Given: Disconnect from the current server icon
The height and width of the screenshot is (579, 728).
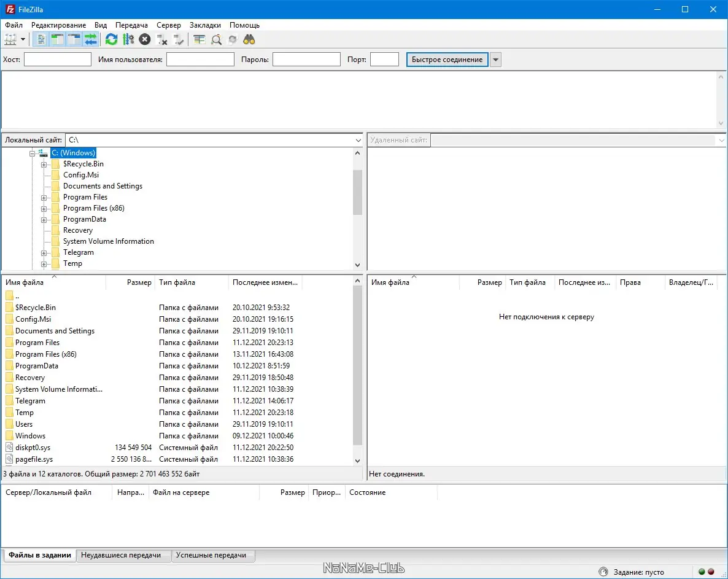Looking at the screenshot, I should point(161,40).
